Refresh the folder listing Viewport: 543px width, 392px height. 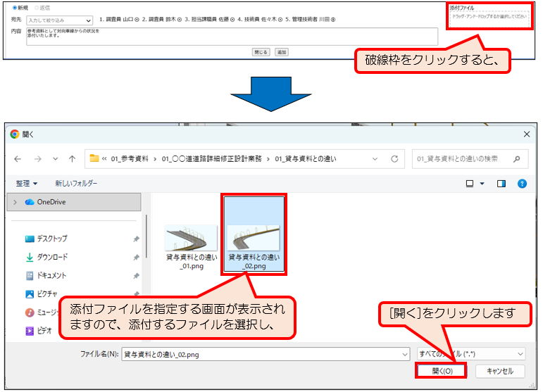394,159
